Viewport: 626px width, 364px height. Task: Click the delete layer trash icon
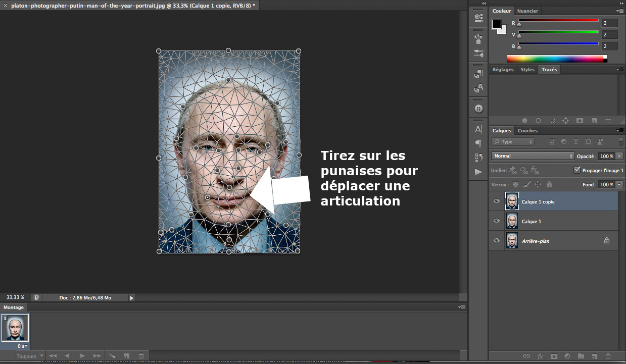click(x=608, y=356)
